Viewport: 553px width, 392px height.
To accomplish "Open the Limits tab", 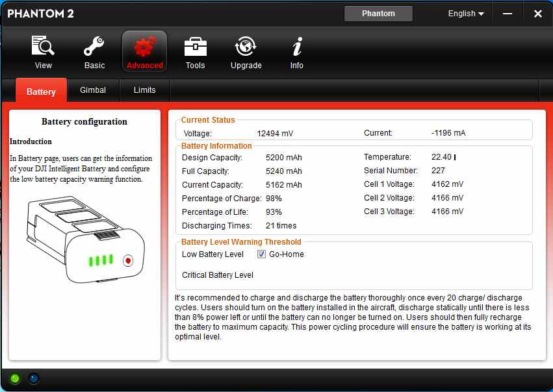I will [144, 90].
